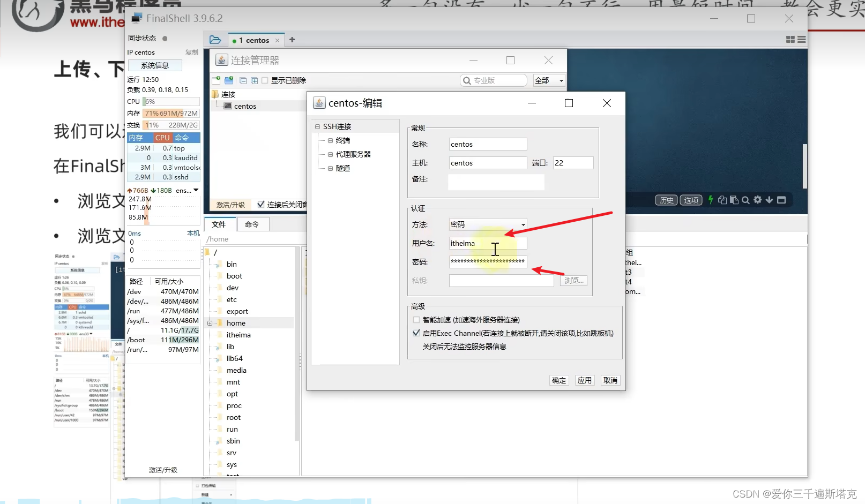The image size is (865, 504).
Task: Expand the home folder in file tree
Action: click(210, 322)
